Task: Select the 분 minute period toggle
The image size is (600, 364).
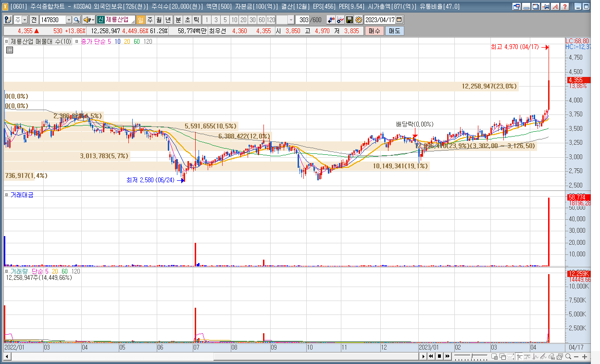Action: [178, 20]
